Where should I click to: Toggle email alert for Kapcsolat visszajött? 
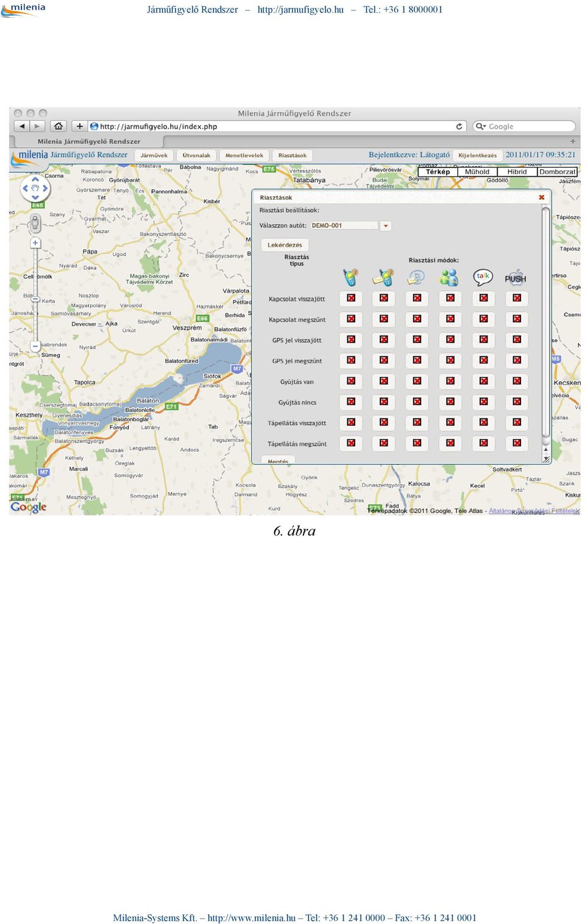[x=417, y=298]
